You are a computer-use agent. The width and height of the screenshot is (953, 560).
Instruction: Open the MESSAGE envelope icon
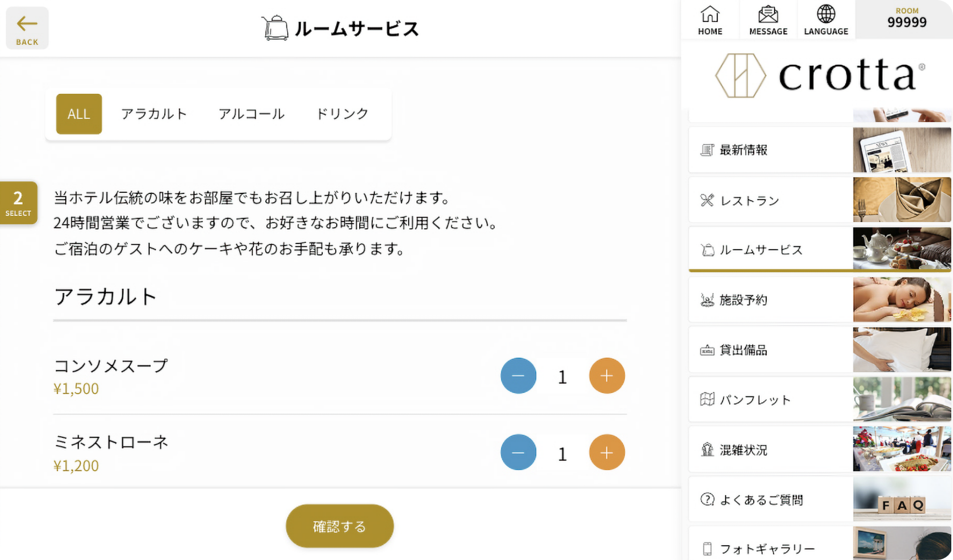[x=768, y=20]
